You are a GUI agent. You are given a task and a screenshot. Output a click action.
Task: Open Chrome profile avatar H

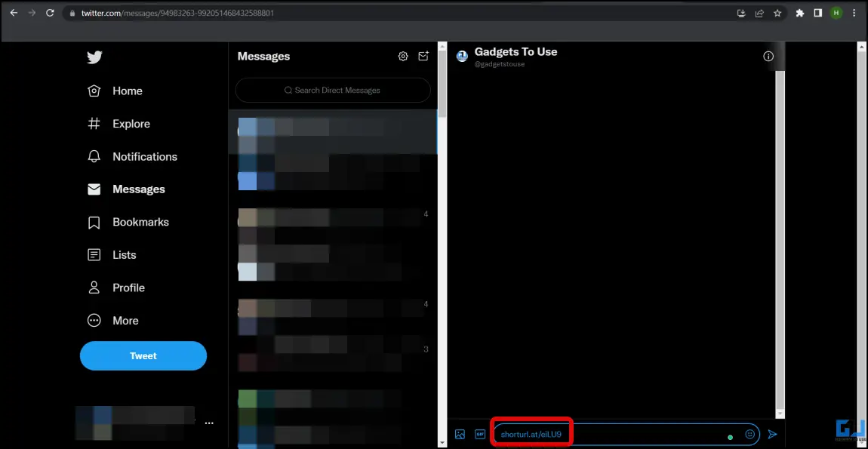click(836, 13)
